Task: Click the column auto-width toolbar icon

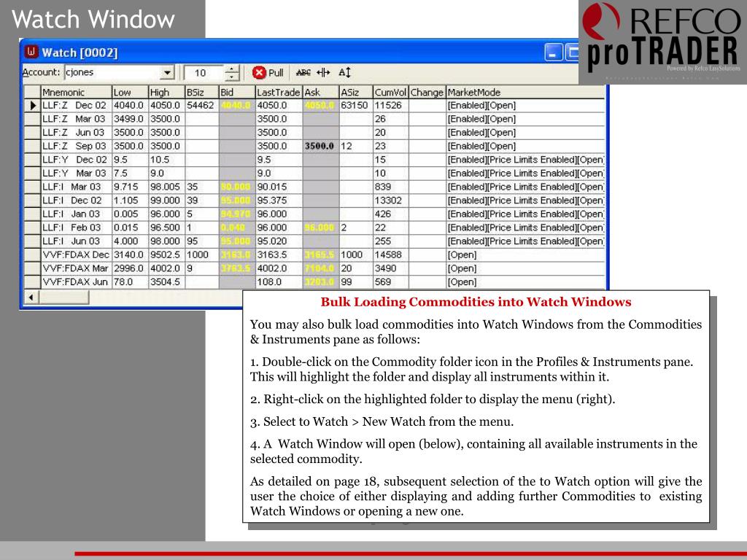Action: pos(323,72)
